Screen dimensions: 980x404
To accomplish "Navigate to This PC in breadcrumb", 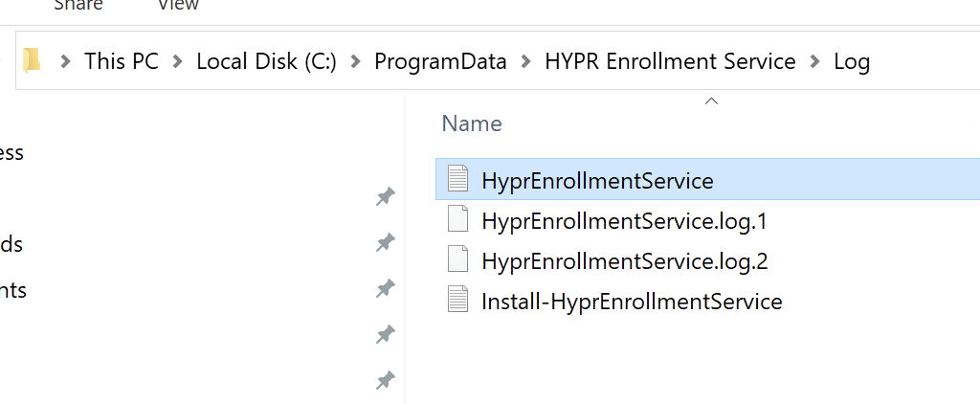I will pos(122,61).
